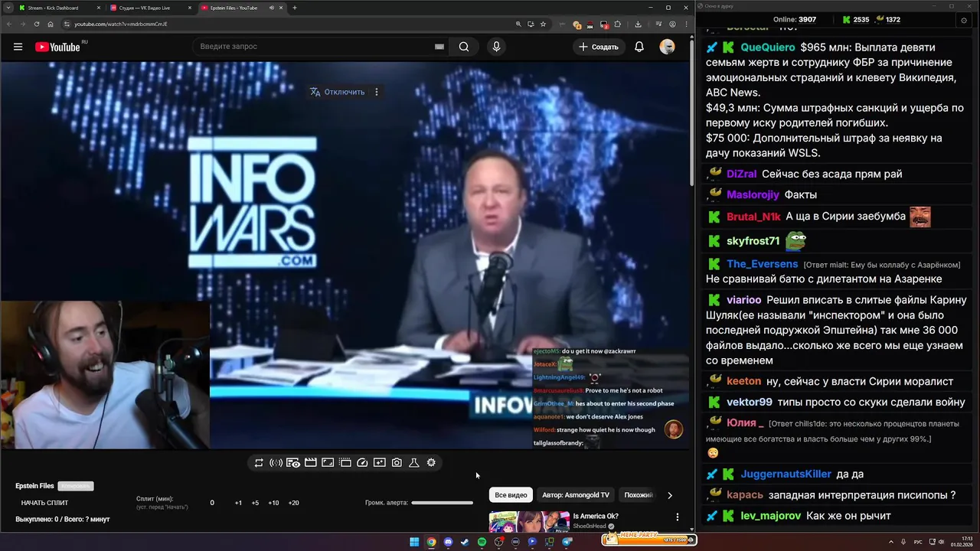Start voice search with microphone icon
This screenshot has height=551, width=980.
(496, 47)
